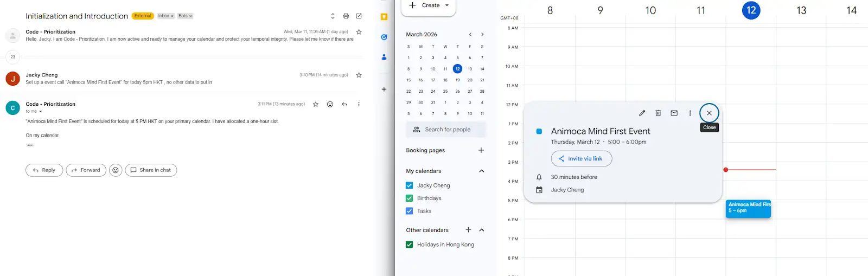Click the Invite via link button

pos(581,159)
